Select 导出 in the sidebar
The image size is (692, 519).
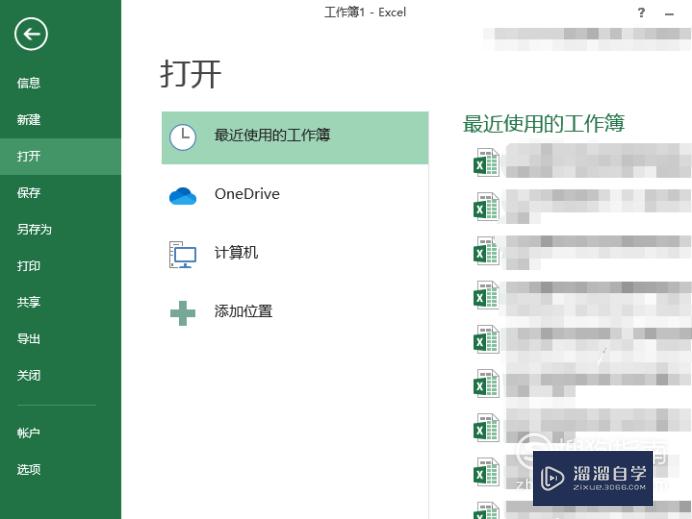(x=29, y=339)
